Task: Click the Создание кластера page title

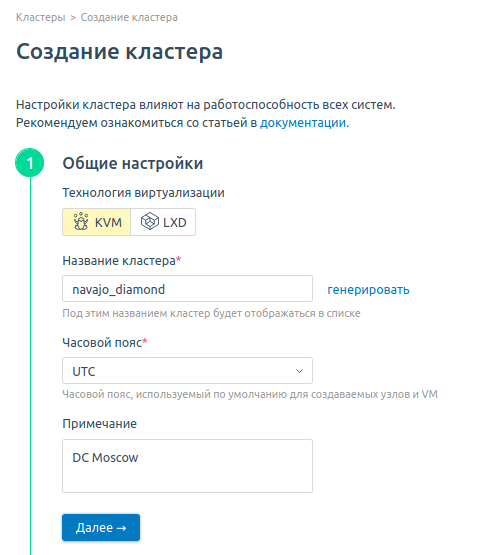Action: tap(119, 52)
